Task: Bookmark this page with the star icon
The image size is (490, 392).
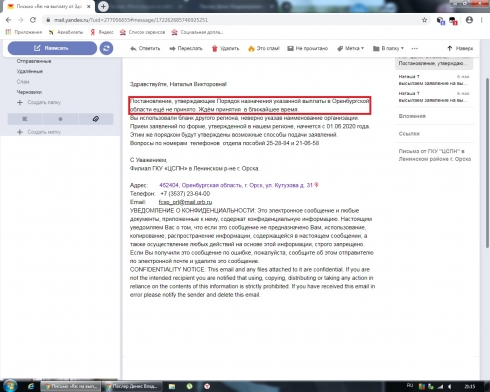Action: pyautogui.click(x=424, y=20)
